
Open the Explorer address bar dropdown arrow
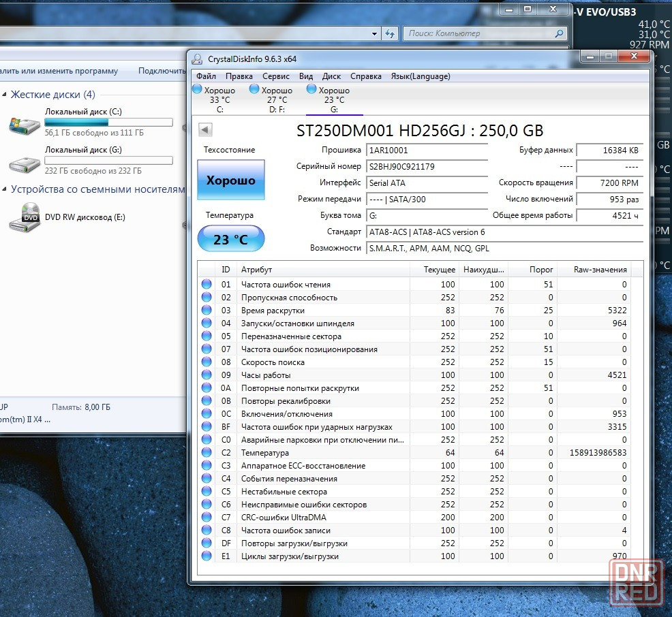pos(374,33)
